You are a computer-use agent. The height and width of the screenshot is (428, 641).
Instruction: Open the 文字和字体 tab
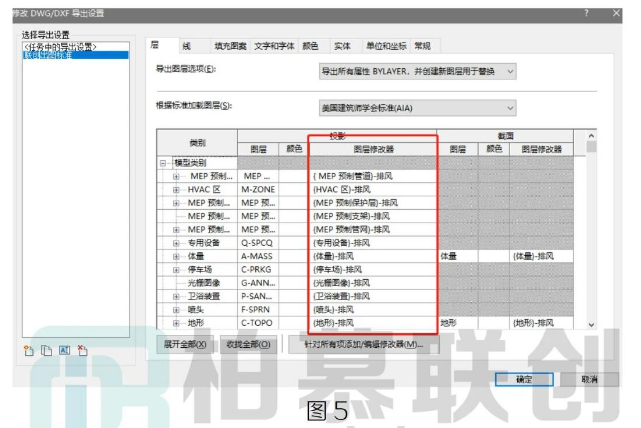pyautogui.click(x=274, y=46)
